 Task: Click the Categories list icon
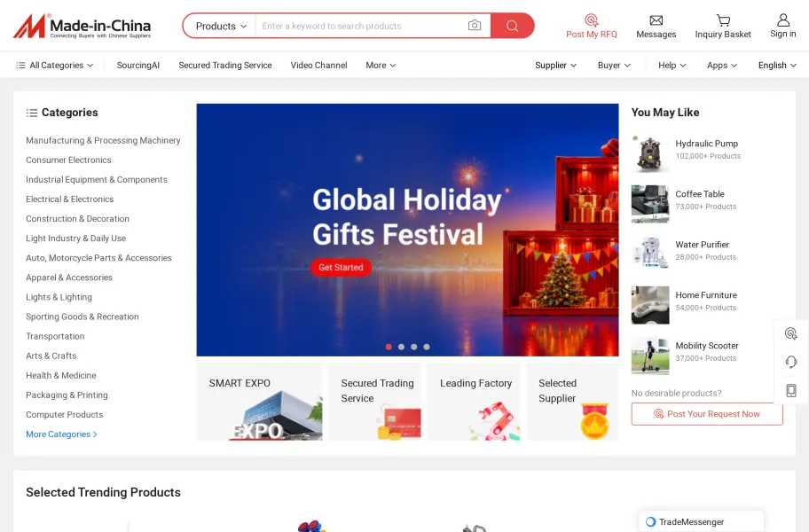(x=32, y=113)
